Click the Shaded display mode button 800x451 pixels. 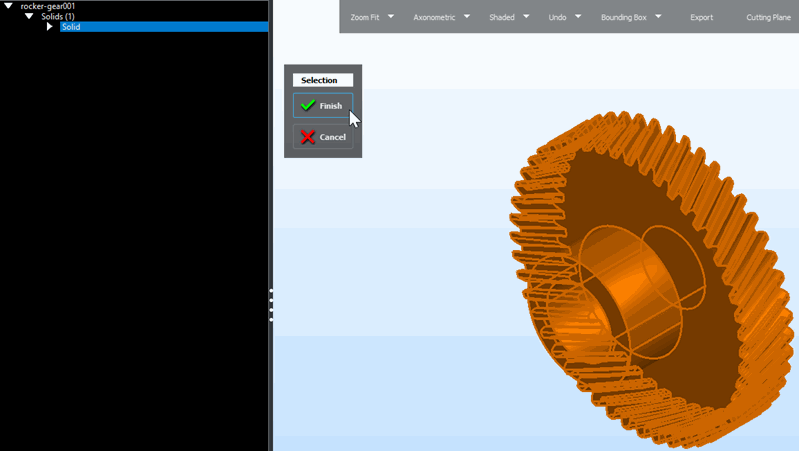tap(501, 17)
